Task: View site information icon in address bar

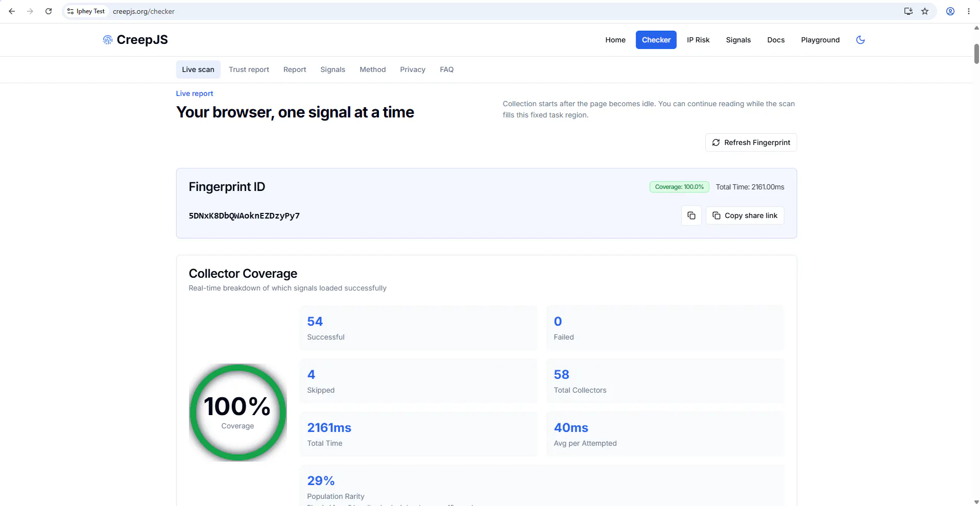Action: pyautogui.click(x=70, y=11)
